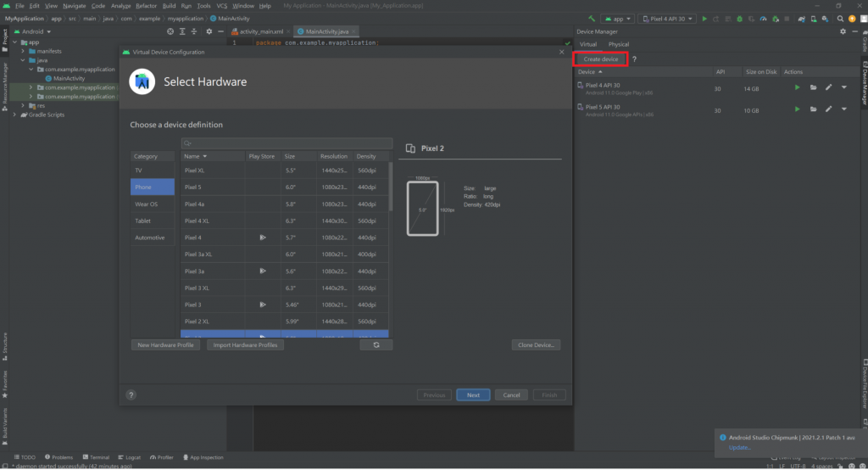Click Next in Virtual Device Configuration
This screenshot has height=470, width=868.
click(473, 395)
